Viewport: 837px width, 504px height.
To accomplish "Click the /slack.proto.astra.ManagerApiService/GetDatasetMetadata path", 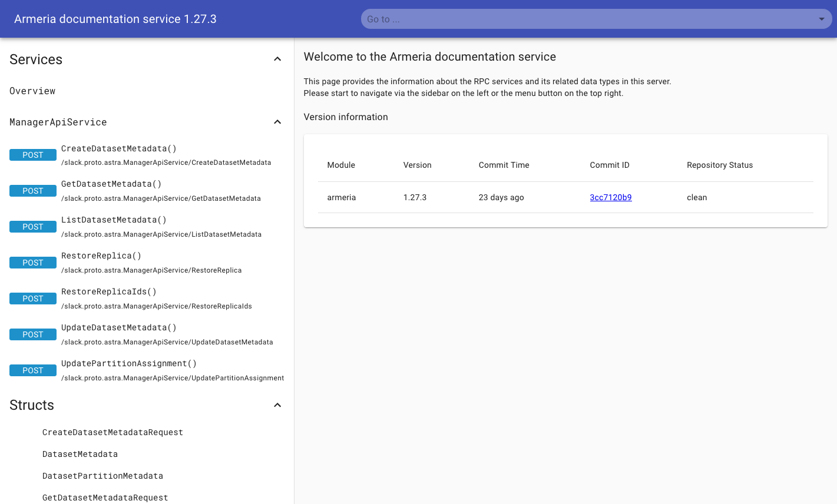I will pyautogui.click(x=161, y=198).
